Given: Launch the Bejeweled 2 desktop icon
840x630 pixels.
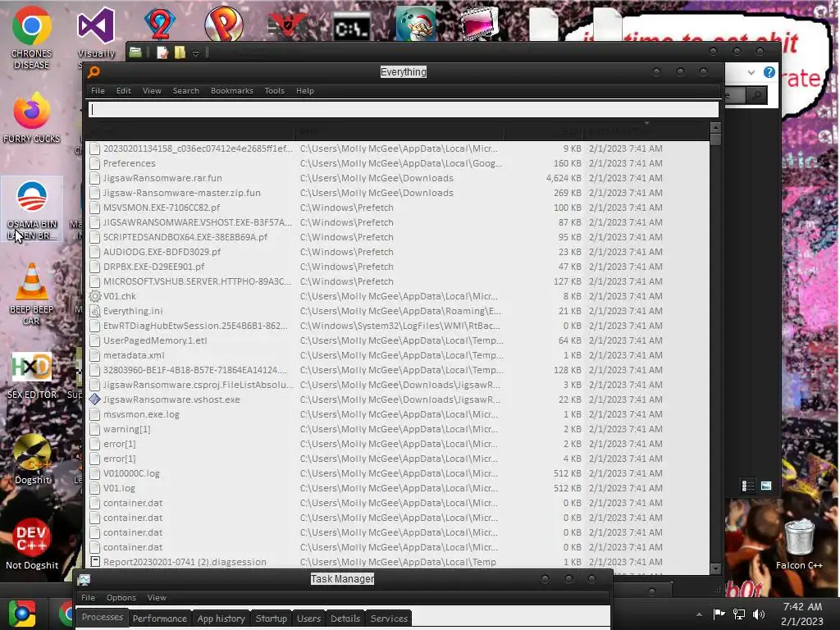Looking at the screenshot, I should pyautogui.click(x=160, y=24).
